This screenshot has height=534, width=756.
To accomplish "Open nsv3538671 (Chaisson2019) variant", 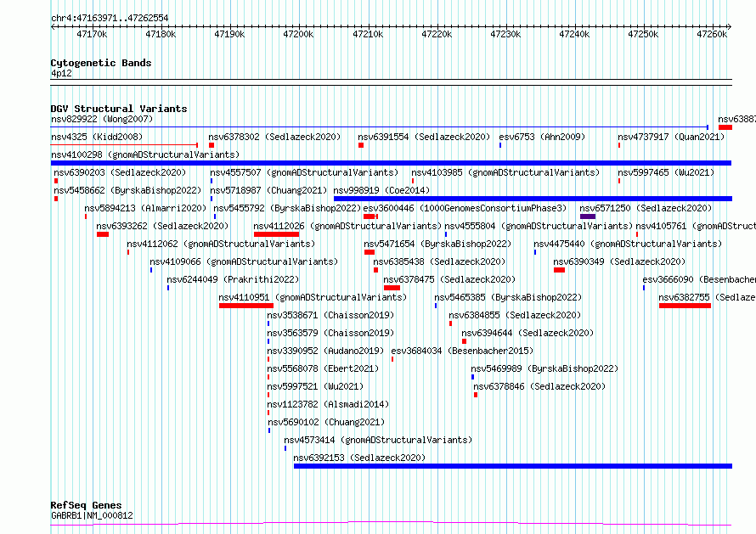I will 330,315.
